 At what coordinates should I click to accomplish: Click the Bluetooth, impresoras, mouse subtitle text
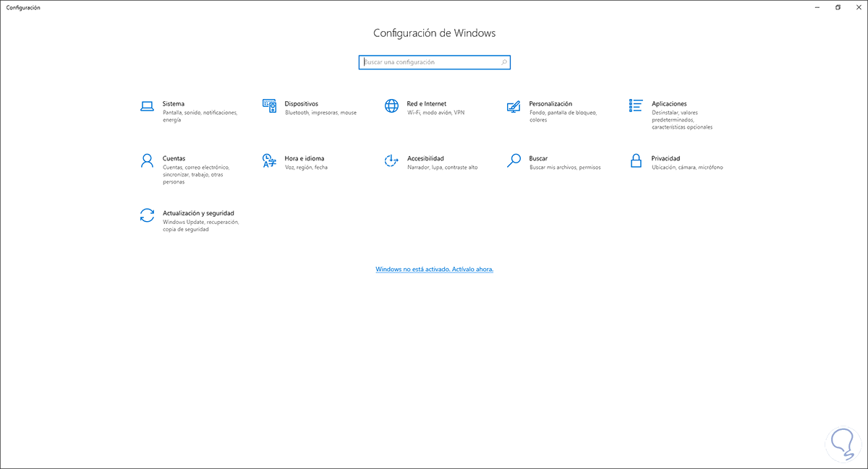click(321, 113)
